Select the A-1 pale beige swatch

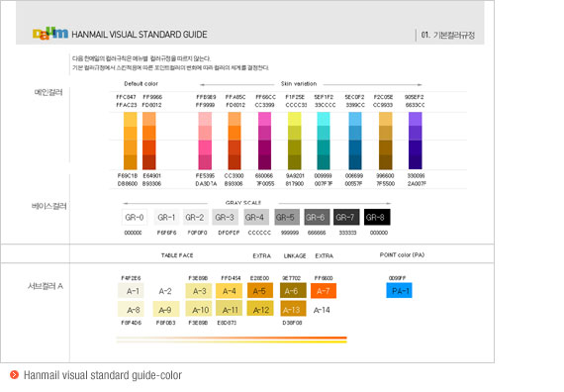coord(131,291)
